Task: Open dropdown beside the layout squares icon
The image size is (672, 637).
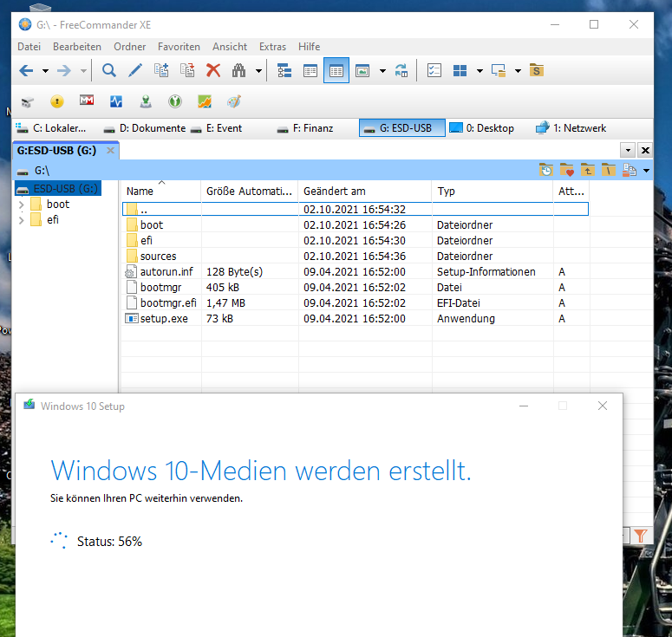Action: [480, 71]
